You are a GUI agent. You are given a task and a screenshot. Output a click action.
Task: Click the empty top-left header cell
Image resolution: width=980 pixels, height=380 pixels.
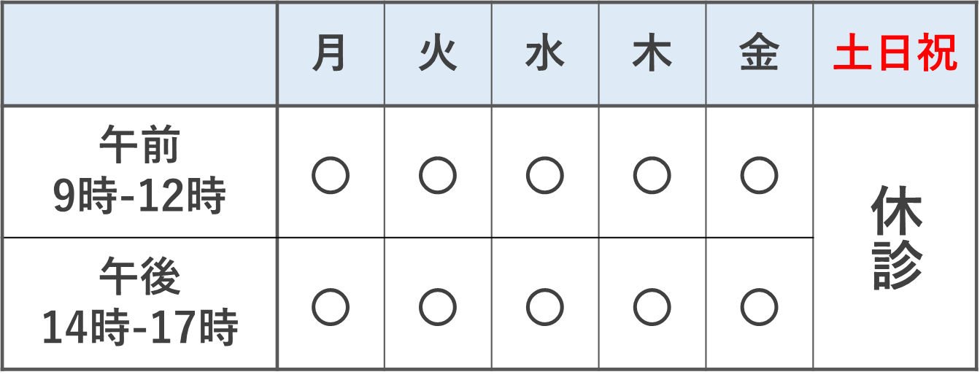(x=139, y=54)
